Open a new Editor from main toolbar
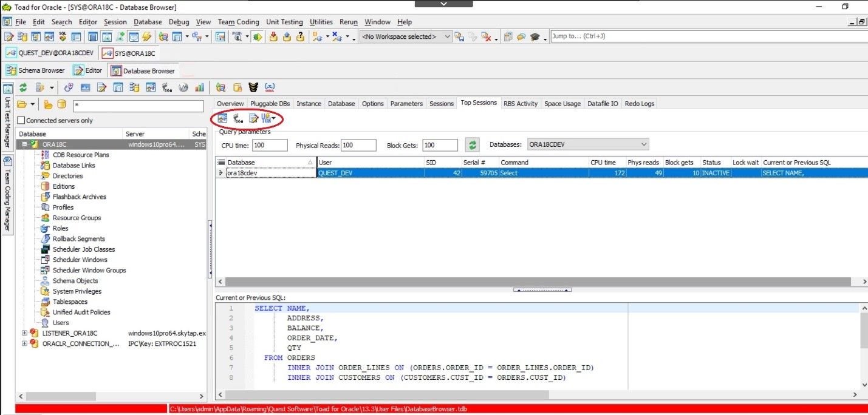Viewport: 868px width, 415px height. coord(9,36)
